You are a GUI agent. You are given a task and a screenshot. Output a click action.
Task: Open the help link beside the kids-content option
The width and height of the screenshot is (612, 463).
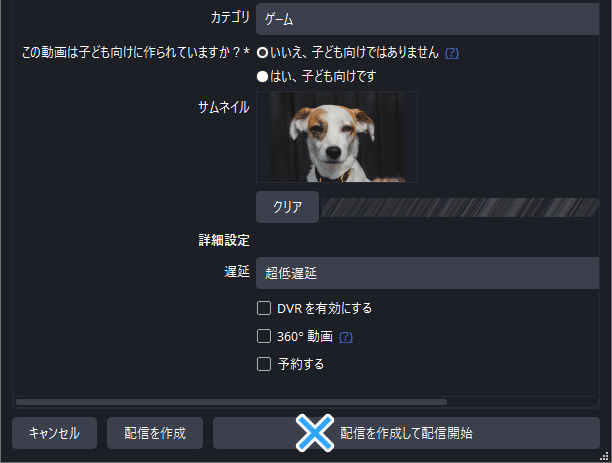[452, 53]
